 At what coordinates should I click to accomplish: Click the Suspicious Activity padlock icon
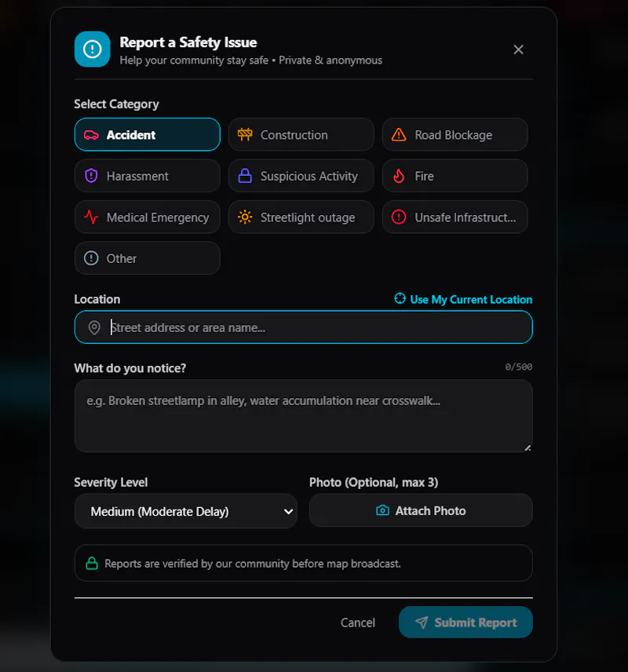coord(245,176)
